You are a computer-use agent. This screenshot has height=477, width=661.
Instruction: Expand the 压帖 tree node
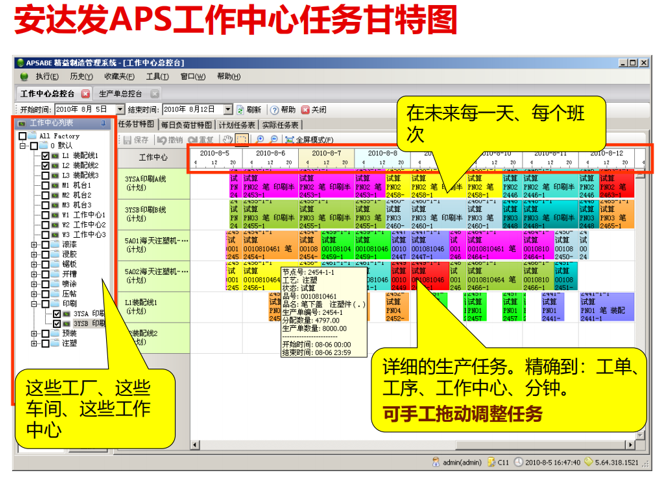[x=34, y=294]
